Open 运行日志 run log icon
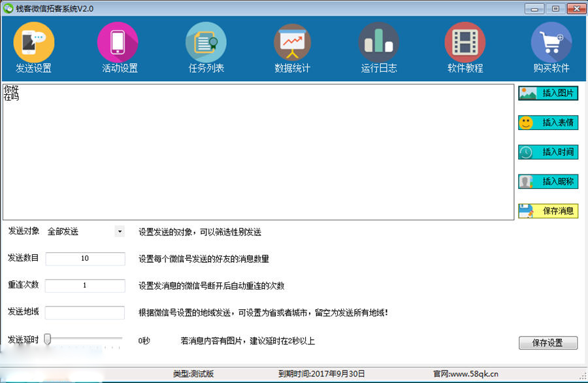Screen dimensions: 588x383 click(x=379, y=42)
